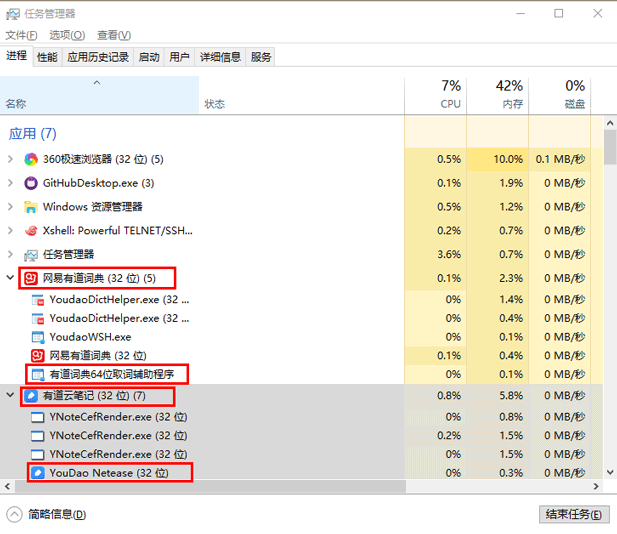The image size is (617, 534).
Task: Click the horizontal scrollbar right arrow
Action: click(596, 486)
